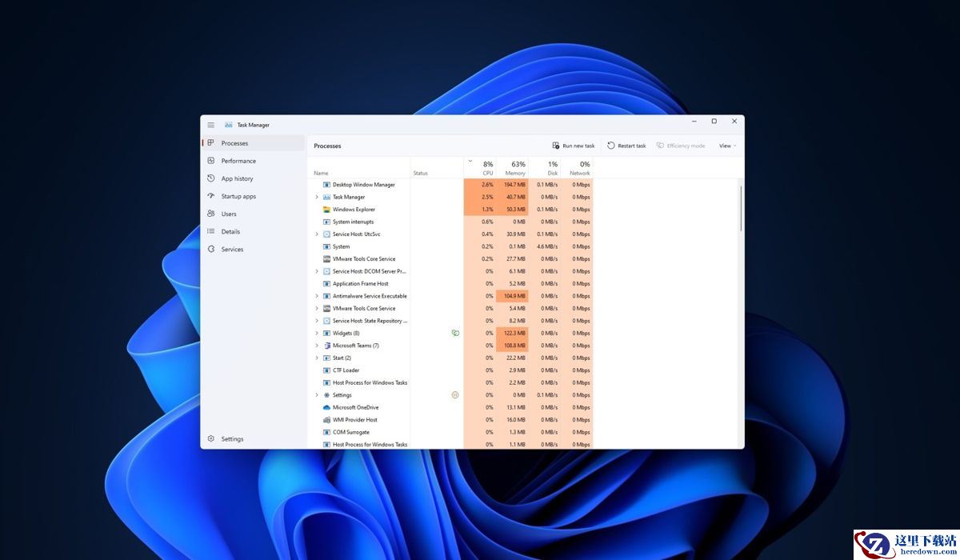Select the 108.8 MB memory cell

512,346
